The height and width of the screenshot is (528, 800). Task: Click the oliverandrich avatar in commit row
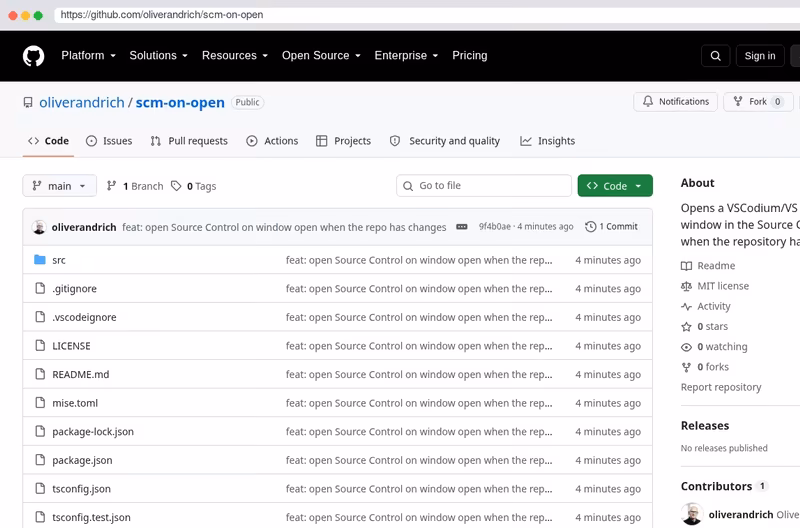(39, 227)
